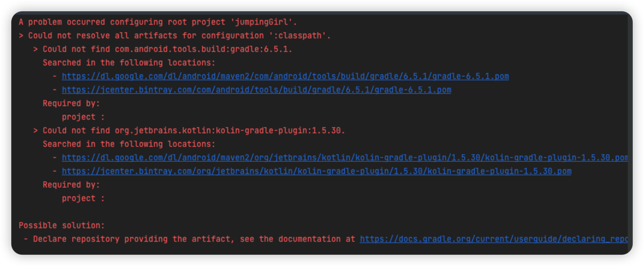Image resolution: width=644 pixels, height=266 pixels.
Task: Click 'Searched in the following locations' under kolin-gradle-plugin error
Action: click(128, 144)
